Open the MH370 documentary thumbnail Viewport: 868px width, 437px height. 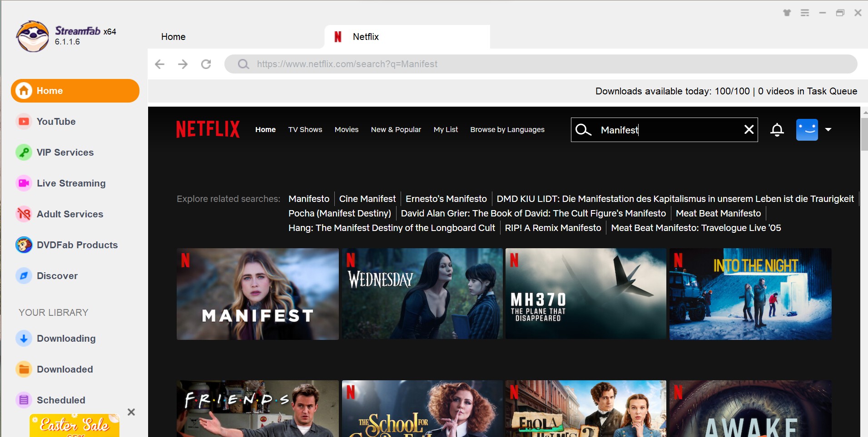(x=586, y=294)
